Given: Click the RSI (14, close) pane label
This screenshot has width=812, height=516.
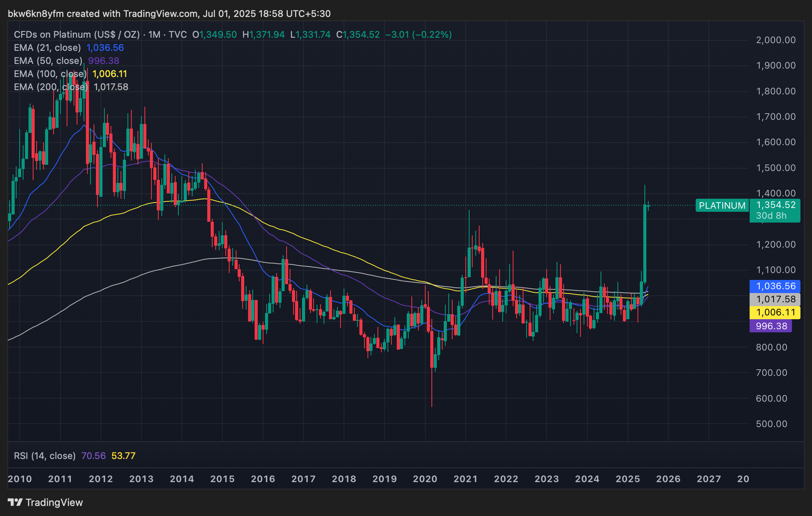Looking at the screenshot, I should click(45, 456).
